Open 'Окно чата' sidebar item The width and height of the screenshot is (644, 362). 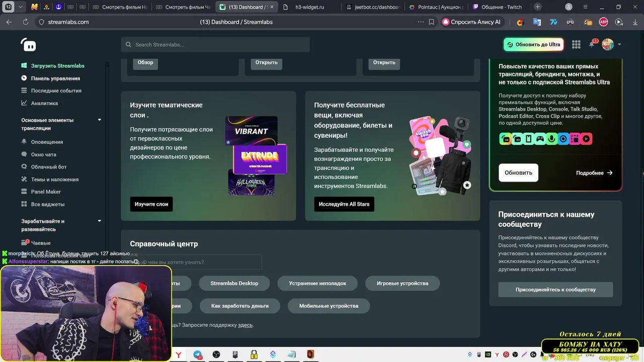(x=44, y=154)
